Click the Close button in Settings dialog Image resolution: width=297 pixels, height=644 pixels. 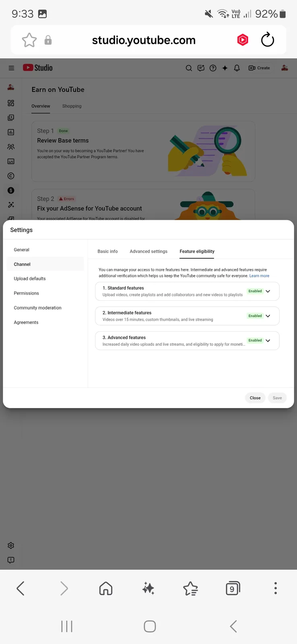[x=255, y=398]
